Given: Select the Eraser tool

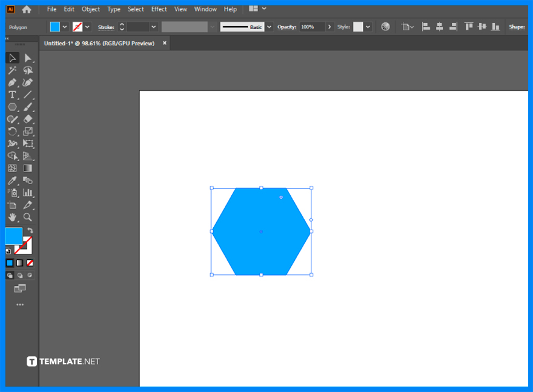Looking at the screenshot, I should [28, 119].
